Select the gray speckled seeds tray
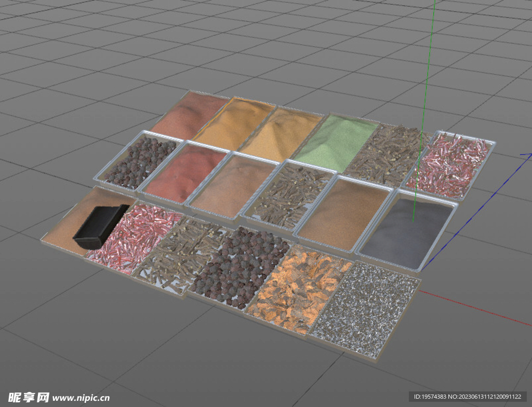 click(x=365, y=310)
